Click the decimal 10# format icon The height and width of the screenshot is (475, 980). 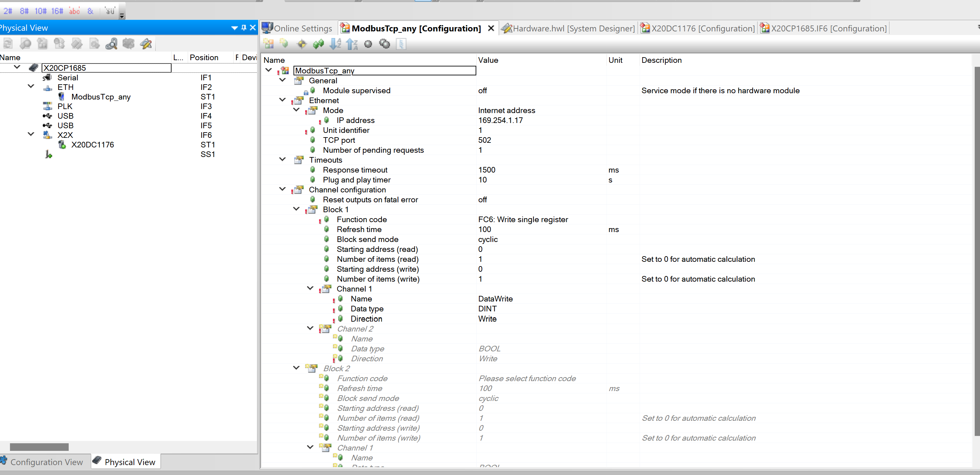click(x=40, y=11)
